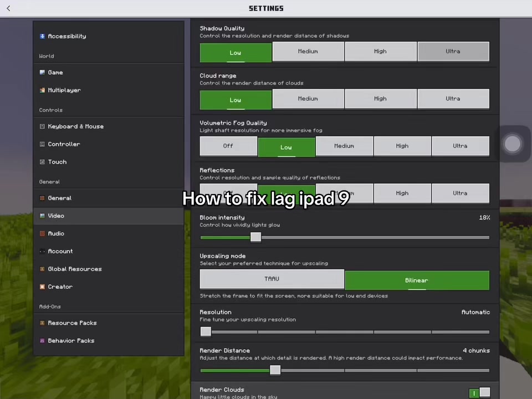Open Global Resources via its icon

pyautogui.click(x=42, y=269)
